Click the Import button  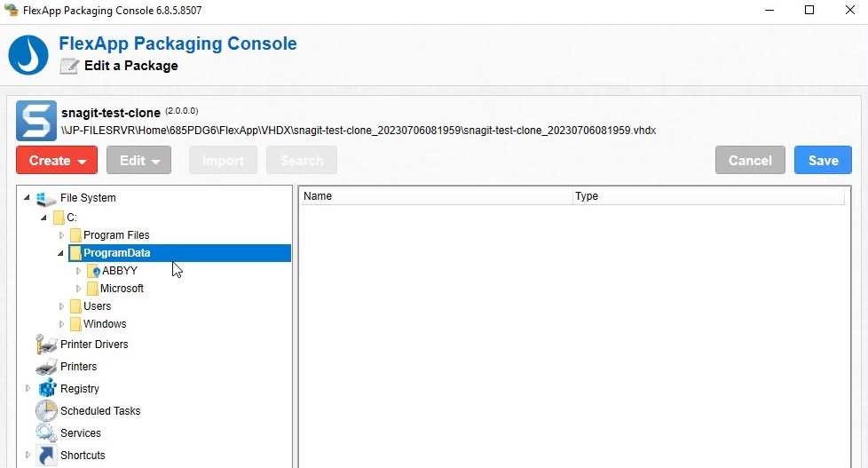click(223, 160)
